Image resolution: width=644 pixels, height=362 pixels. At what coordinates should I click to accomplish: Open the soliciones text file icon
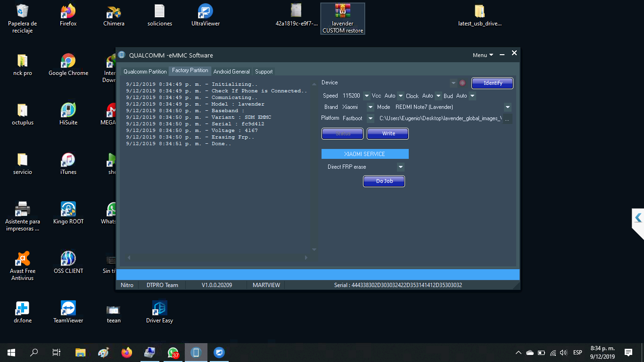click(160, 15)
